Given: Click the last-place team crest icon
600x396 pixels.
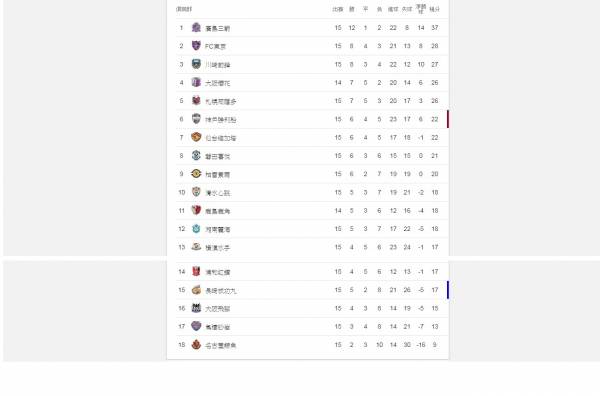Looking at the screenshot, I should [x=196, y=344].
